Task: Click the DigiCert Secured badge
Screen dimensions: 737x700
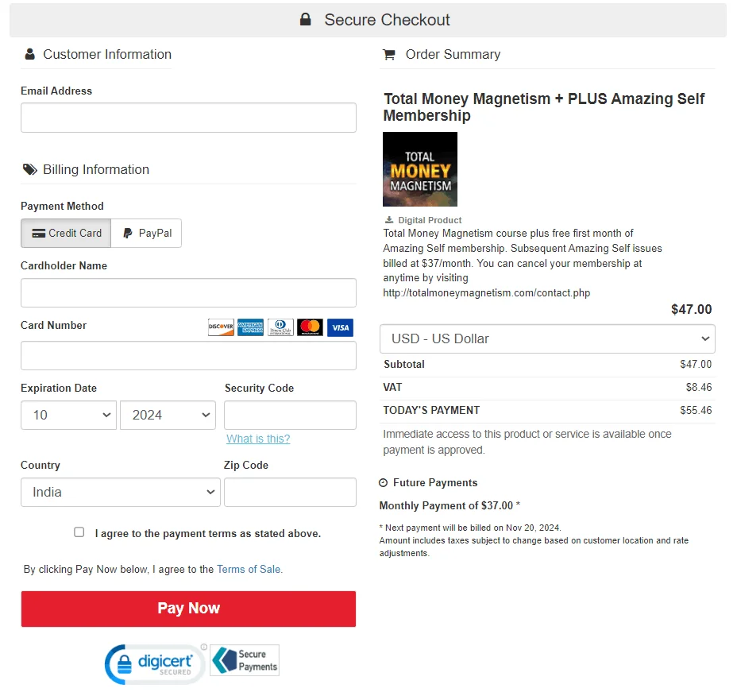Action: [x=156, y=663]
